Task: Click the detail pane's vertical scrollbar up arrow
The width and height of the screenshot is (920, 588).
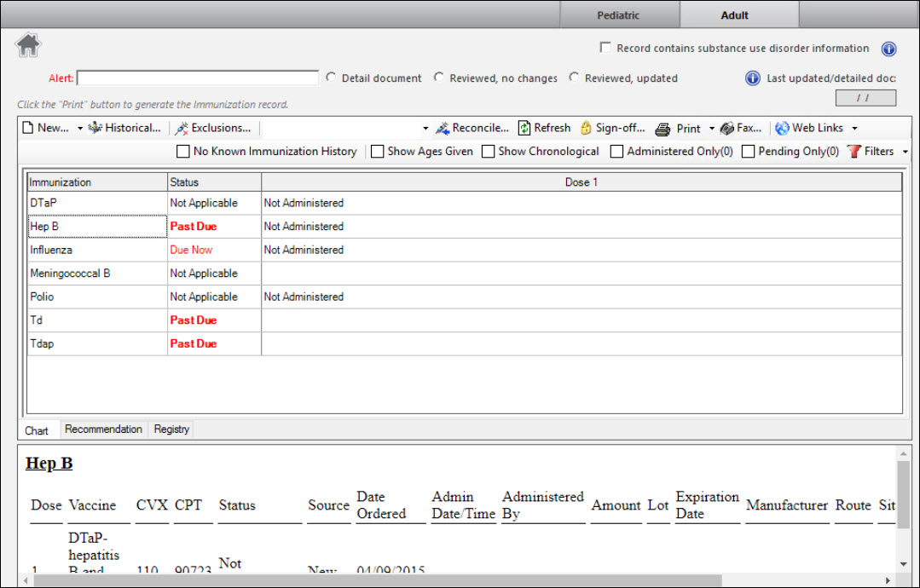Action: (x=904, y=453)
